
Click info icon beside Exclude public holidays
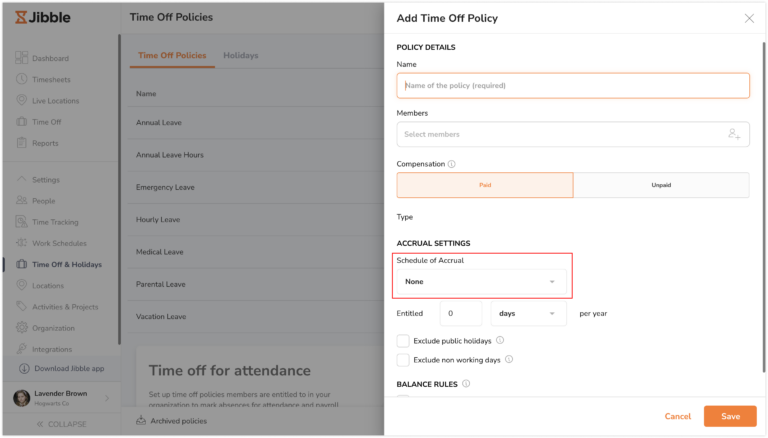[x=500, y=340]
